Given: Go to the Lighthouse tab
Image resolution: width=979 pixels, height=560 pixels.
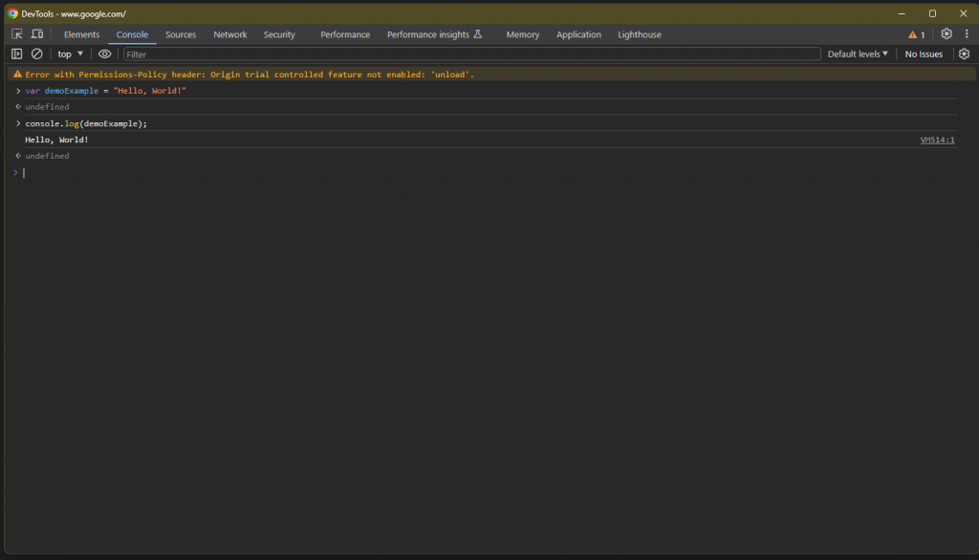Looking at the screenshot, I should [x=640, y=34].
